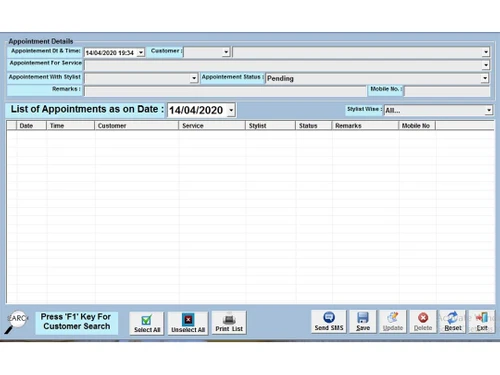Click "Press 'F1' Key For Customer Search" label
The image size is (500, 375).
coord(76,322)
